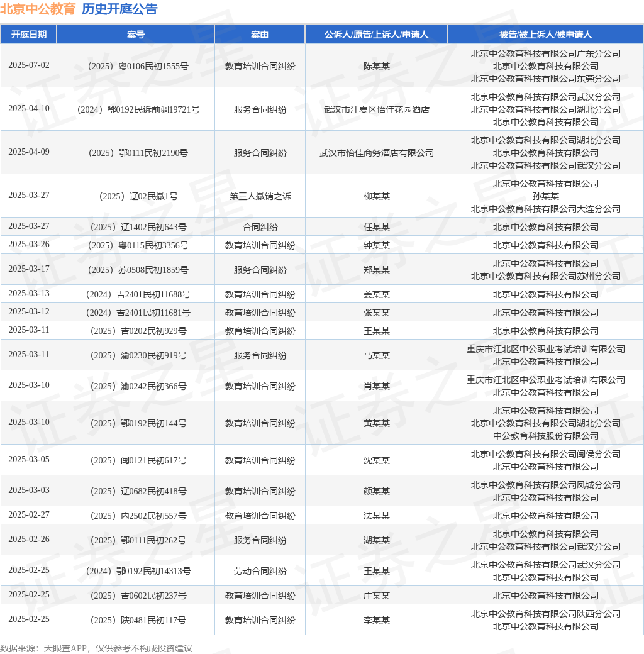The height and width of the screenshot is (654, 644).
Task: Select case number (2025)陕0481民初117号
Action: (136, 620)
